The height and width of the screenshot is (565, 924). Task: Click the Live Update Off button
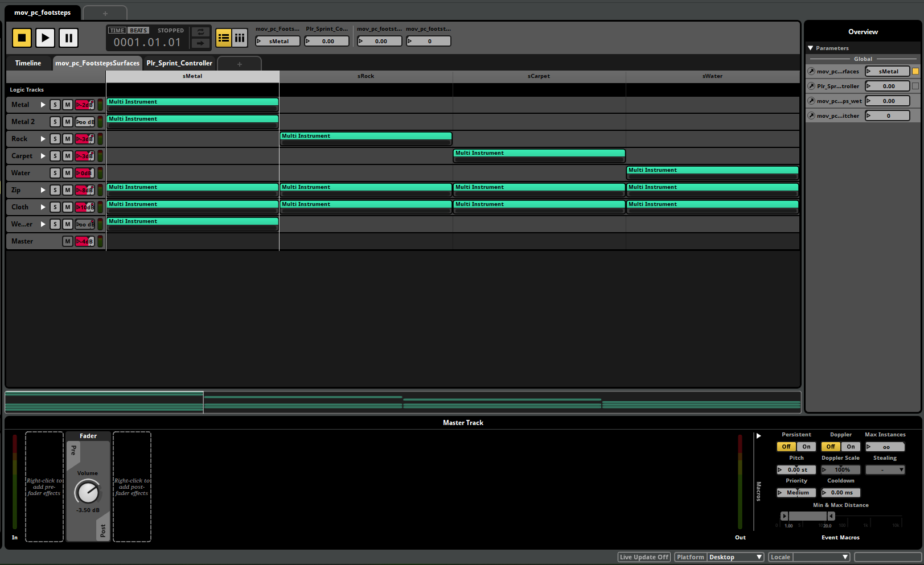pyautogui.click(x=644, y=557)
